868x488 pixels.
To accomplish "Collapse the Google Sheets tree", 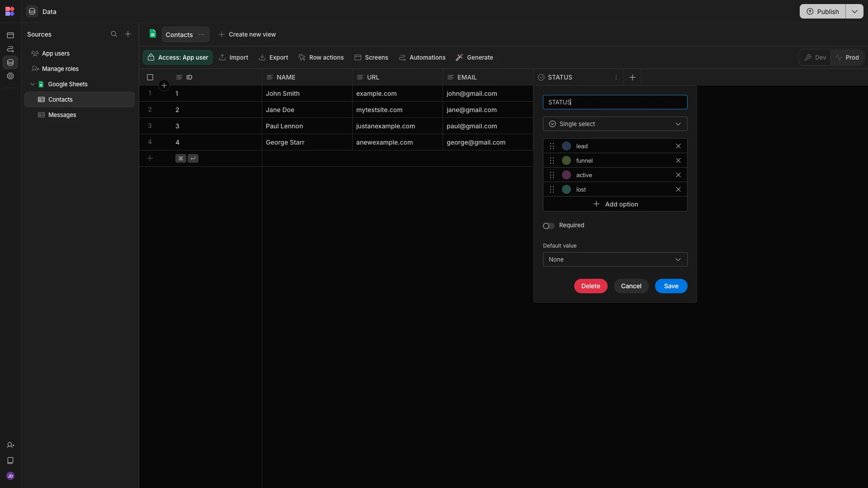I will [33, 84].
